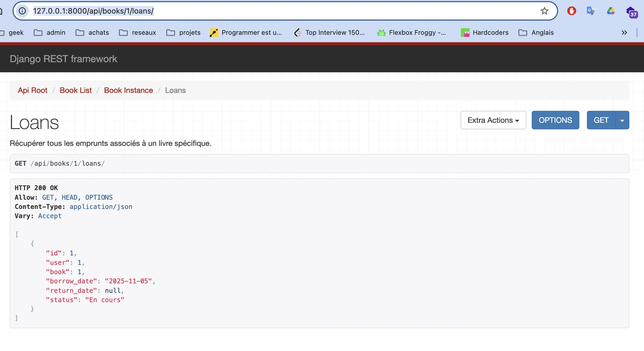Go to Api Root breadcrumb
The image size is (644, 351).
(33, 90)
